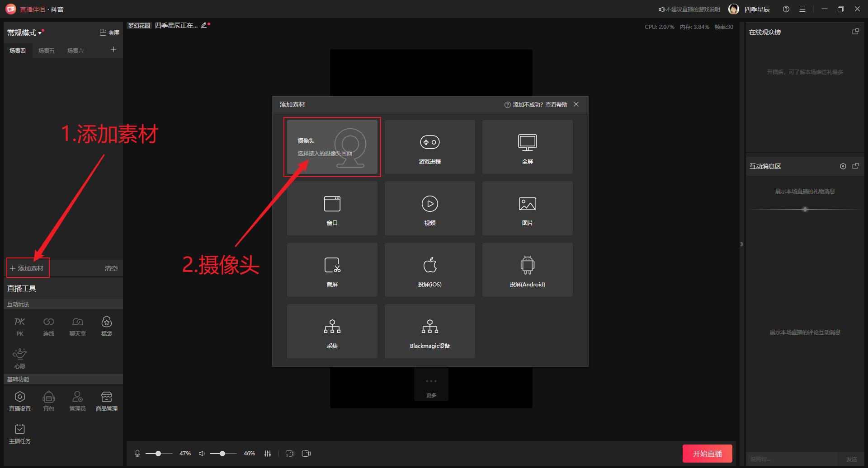This screenshot has height=468, width=868.
Task: Switch to the 场景六 scene tab
Action: point(75,51)
